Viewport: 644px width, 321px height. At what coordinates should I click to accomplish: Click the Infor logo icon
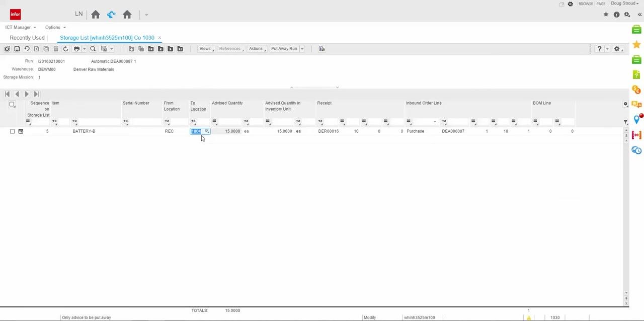15,14
